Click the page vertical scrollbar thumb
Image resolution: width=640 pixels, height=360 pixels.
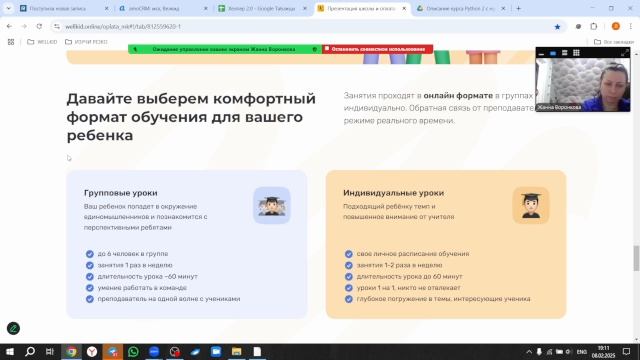(636, 258)
